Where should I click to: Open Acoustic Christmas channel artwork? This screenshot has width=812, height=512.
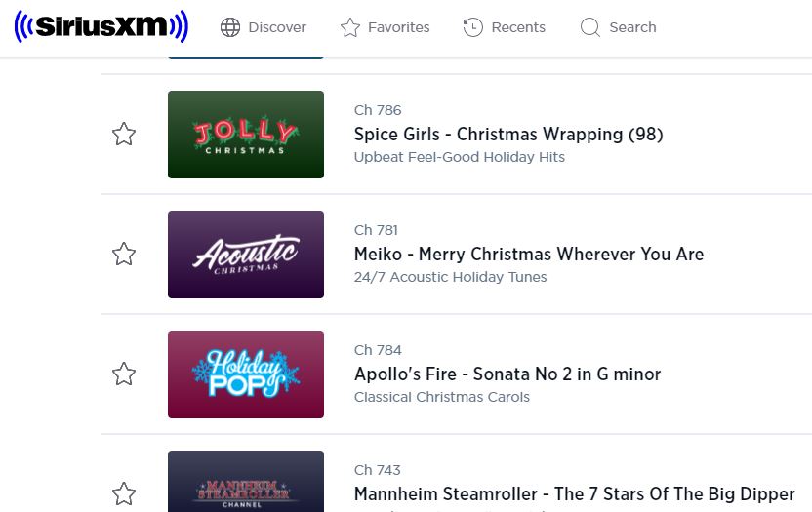click(x=246, y=255)
